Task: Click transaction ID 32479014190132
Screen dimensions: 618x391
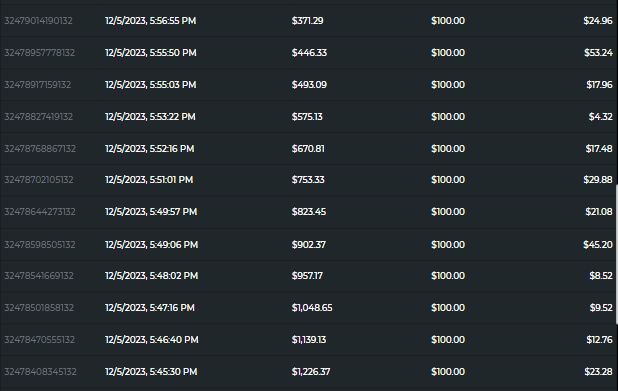Action: (38, 21)
